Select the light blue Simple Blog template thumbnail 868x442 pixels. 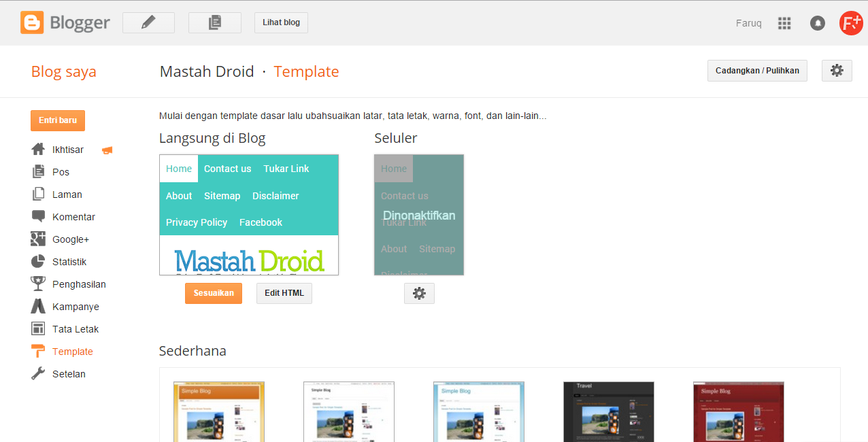[479, 411]
